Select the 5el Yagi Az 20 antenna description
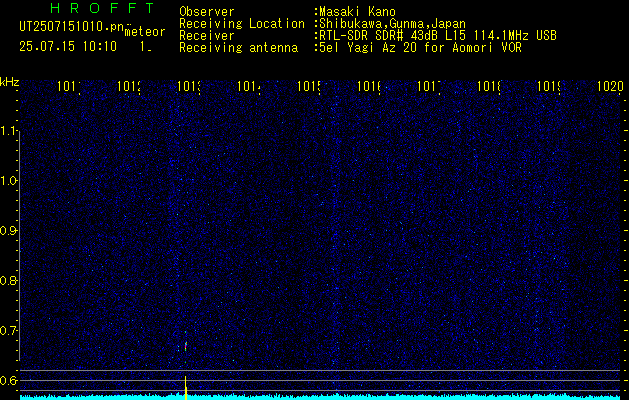Image resolution: width=629 pixels, height=400 pixels. [x=420, y=48]
